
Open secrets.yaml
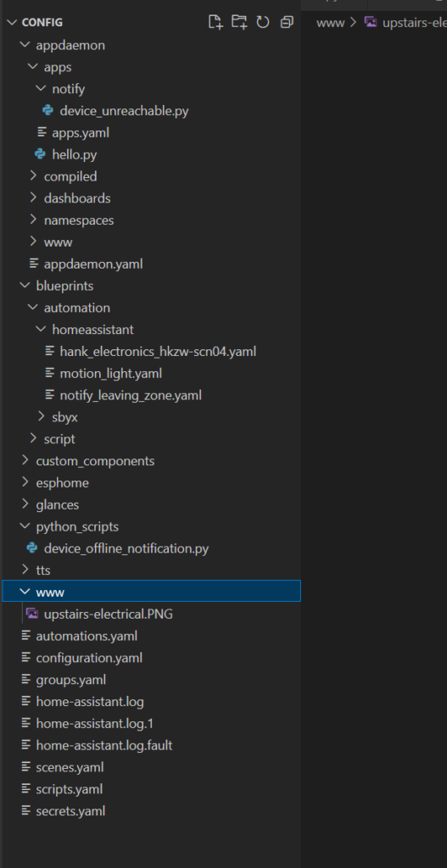70,811
